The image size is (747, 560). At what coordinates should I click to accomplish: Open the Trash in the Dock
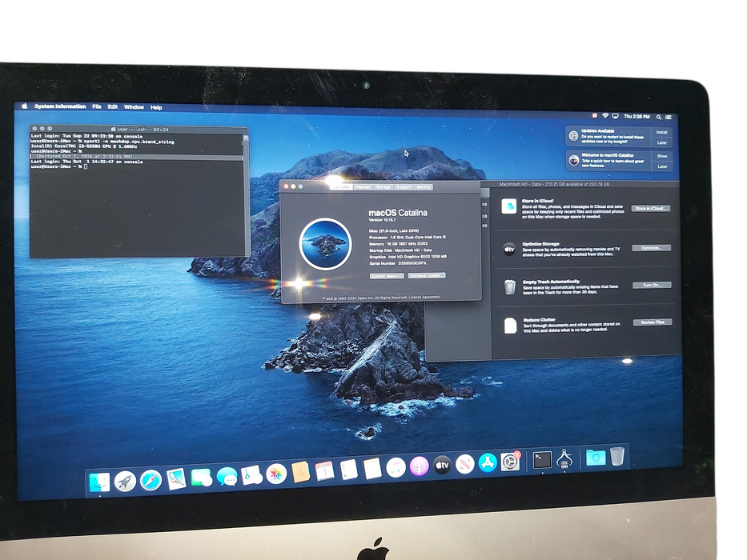tap(617, 456)
